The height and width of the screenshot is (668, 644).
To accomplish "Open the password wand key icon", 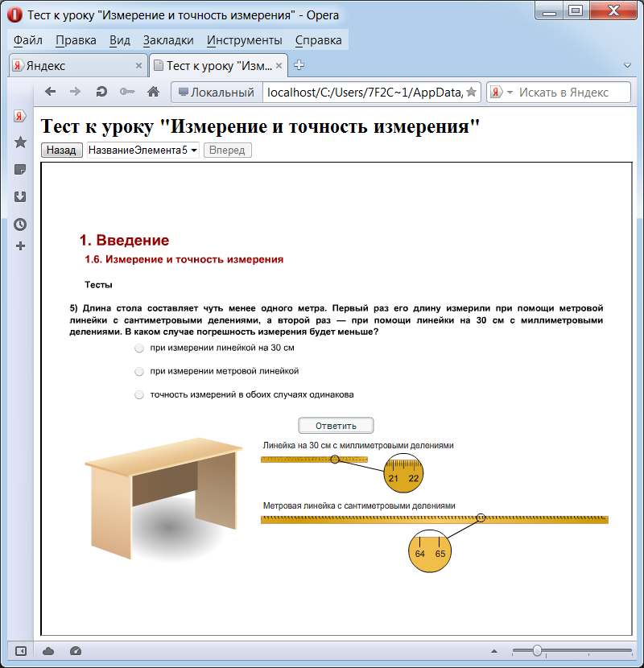I will [127, 92].
